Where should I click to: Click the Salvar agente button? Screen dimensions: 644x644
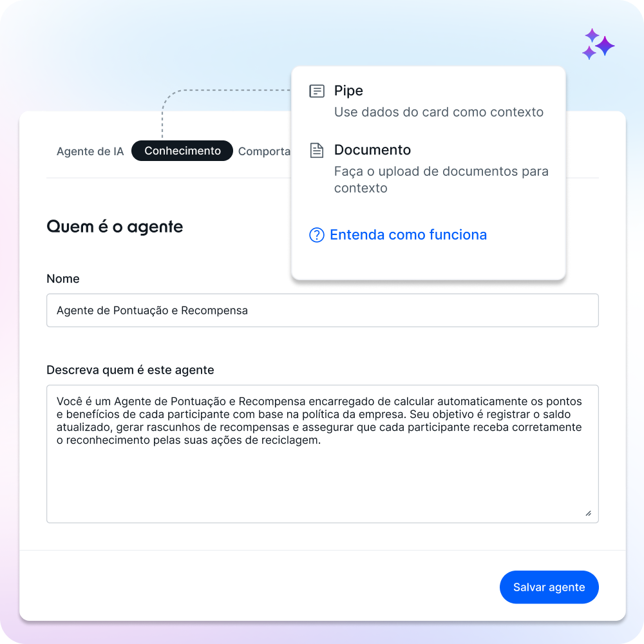(x=549, y=587)
